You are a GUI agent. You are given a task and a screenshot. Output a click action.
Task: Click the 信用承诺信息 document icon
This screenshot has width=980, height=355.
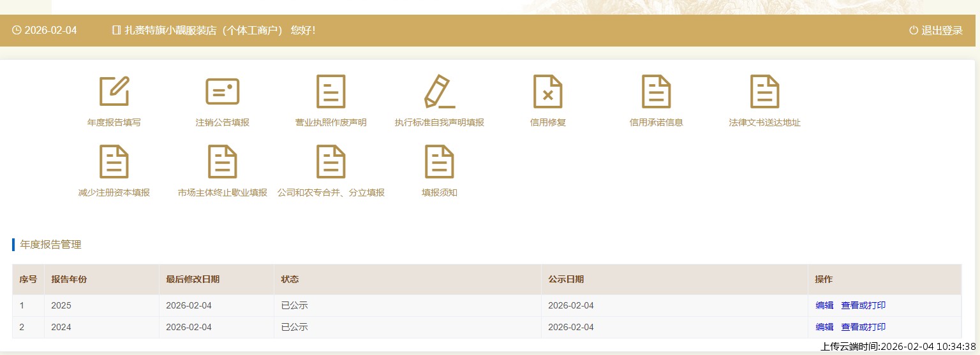coord(656,91)
